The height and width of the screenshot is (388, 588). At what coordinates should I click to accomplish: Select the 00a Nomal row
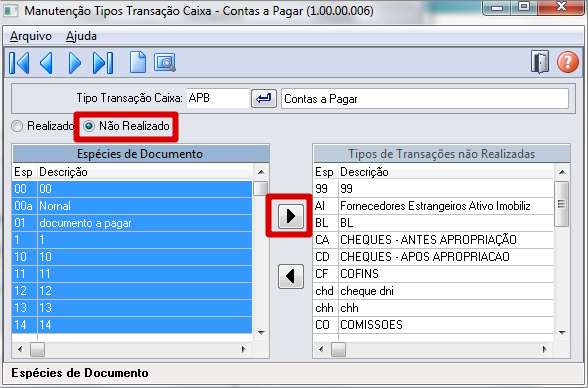point(132,206)
